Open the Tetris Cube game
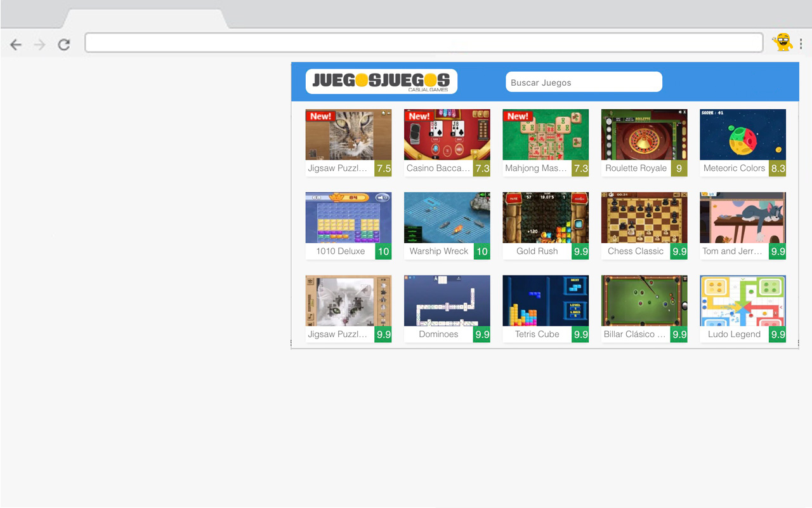 (546, 300)
